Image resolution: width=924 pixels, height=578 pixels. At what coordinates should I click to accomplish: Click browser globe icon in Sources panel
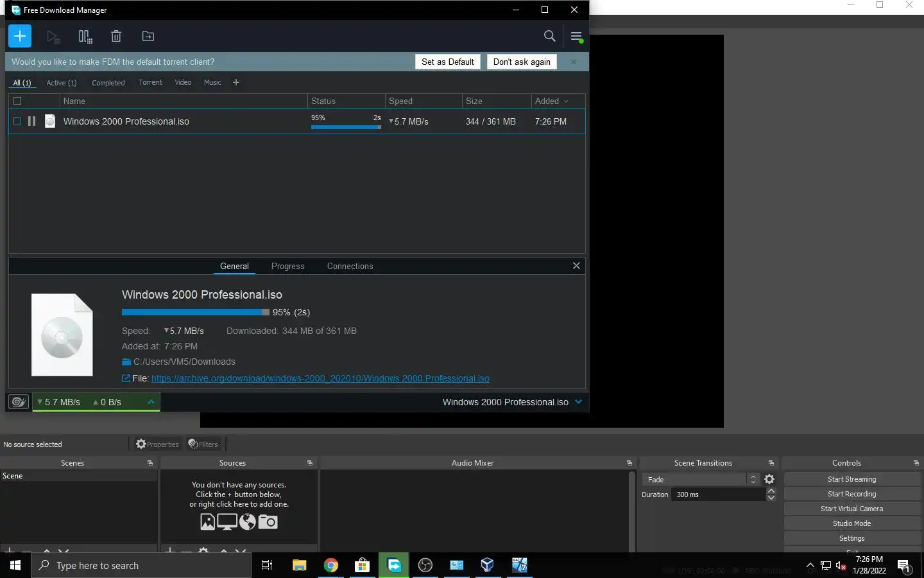click(248, 521)
